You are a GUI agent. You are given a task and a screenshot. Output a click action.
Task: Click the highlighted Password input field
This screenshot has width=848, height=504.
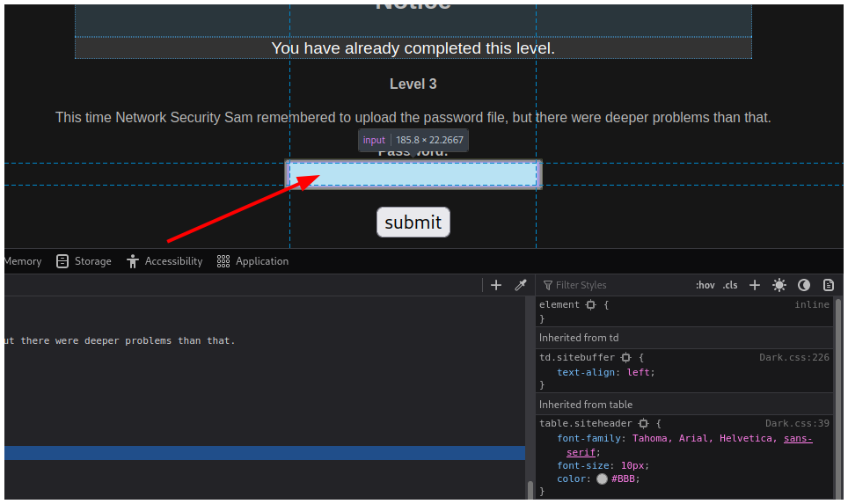pos(413,174)
